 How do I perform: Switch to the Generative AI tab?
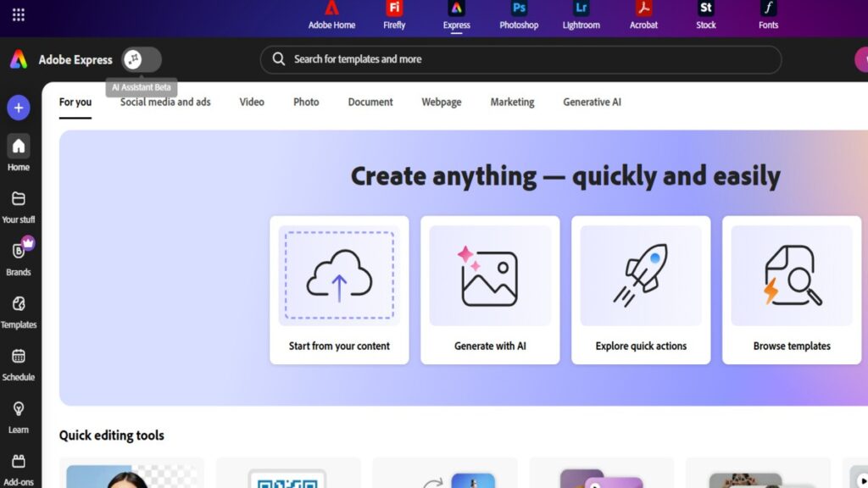click(591, 102)
